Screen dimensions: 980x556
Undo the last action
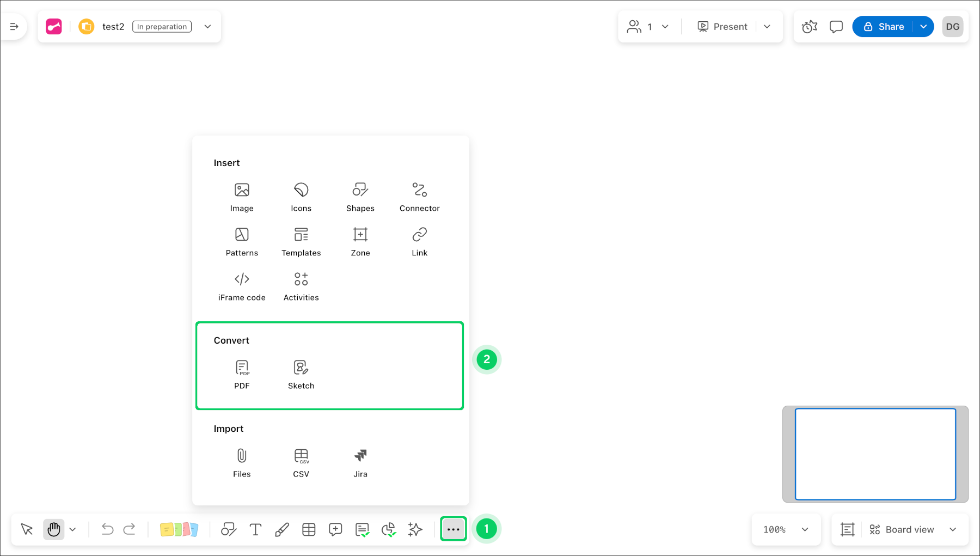tap(107, 529)
